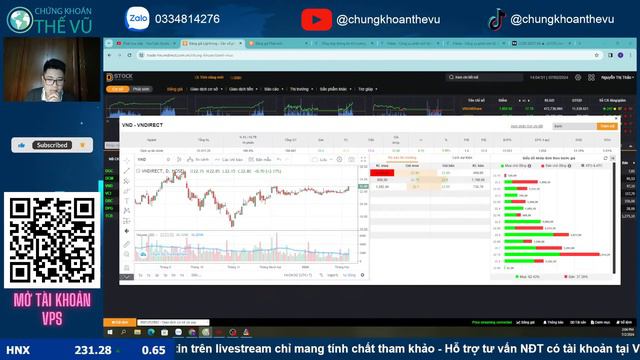Open the candlestick chart style icon
The height and width of the screenshot is (360, 640).
179,160
